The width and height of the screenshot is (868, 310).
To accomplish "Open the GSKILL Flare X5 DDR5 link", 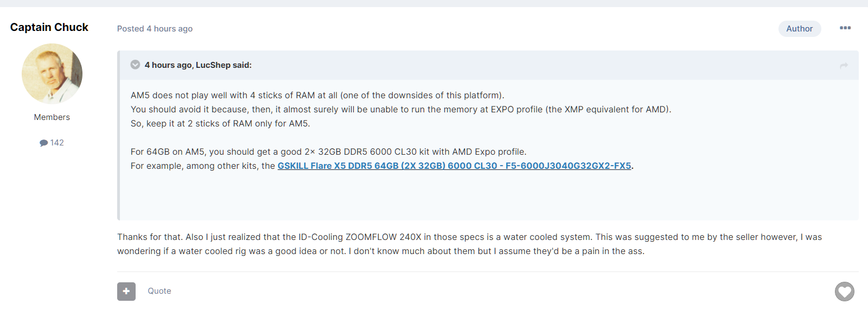I will pyautogui.click(x=455, y=166).
